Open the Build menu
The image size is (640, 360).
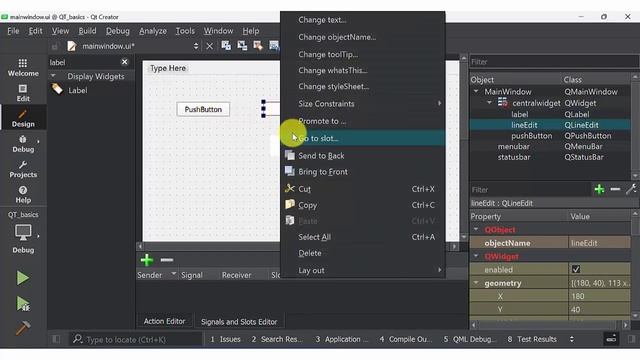click(x=87, y=31)
